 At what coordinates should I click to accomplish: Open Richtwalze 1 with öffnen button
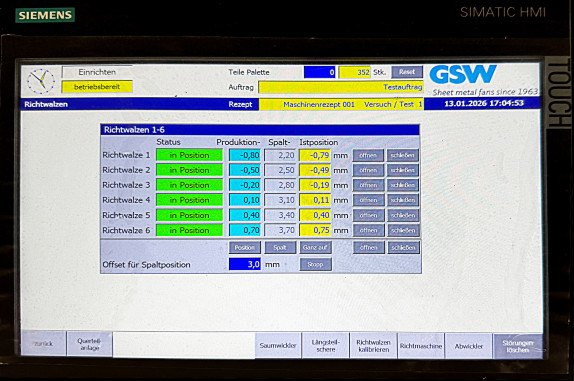coord(368,155)
